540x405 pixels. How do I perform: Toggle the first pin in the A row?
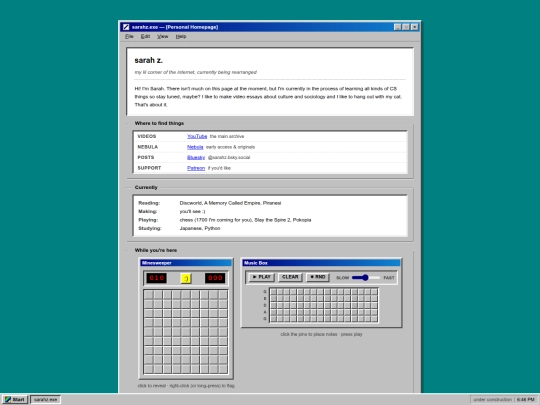[x=273, y=312]
